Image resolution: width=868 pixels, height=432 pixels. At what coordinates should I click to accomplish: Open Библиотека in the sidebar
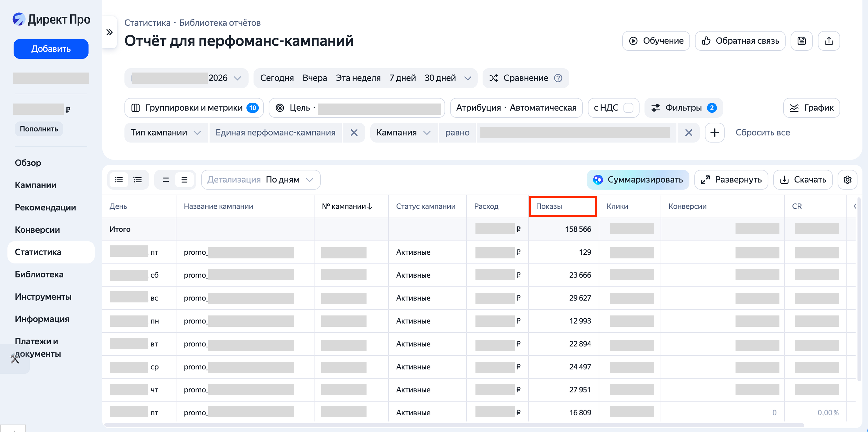click(x=39, y=275)
